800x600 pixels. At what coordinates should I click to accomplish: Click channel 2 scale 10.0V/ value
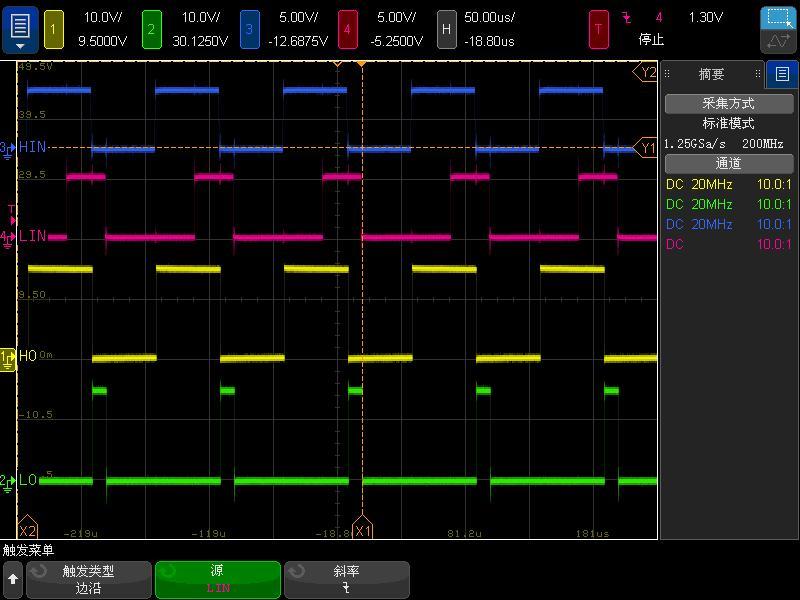point(201,17)
